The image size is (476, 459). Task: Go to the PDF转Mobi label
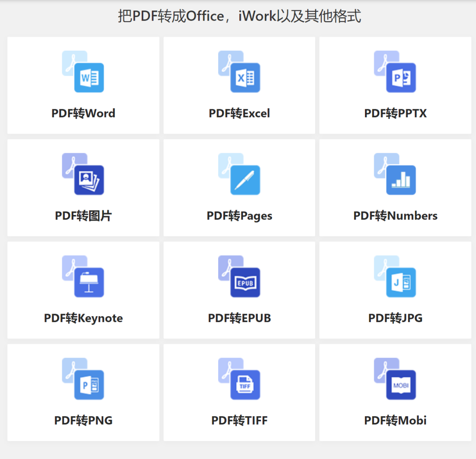pos(395,421)
